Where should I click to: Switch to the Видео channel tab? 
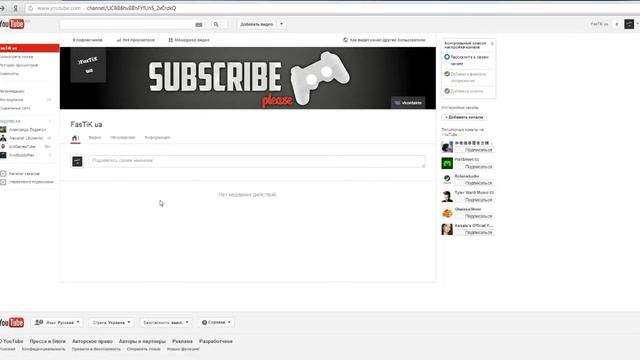click(x=95, y=138)
